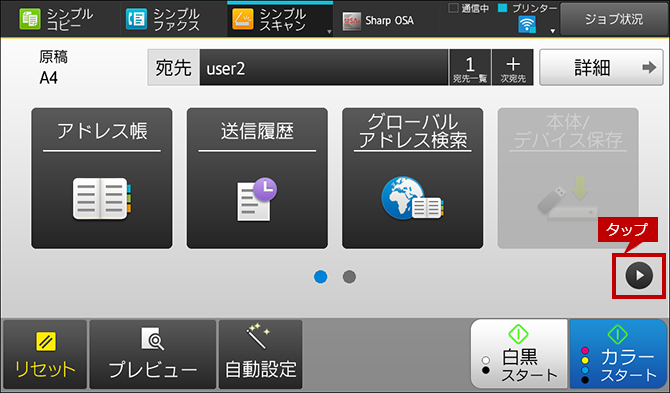670x393 pixels.
Task: Expand the dropdown arrow under プリンター
Action: (x=552, y=31)
